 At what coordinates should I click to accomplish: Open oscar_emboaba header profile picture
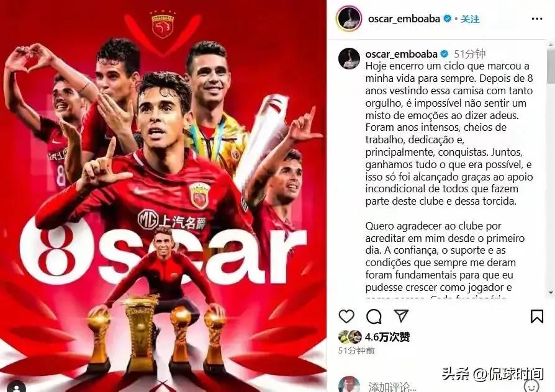[349, 19]
